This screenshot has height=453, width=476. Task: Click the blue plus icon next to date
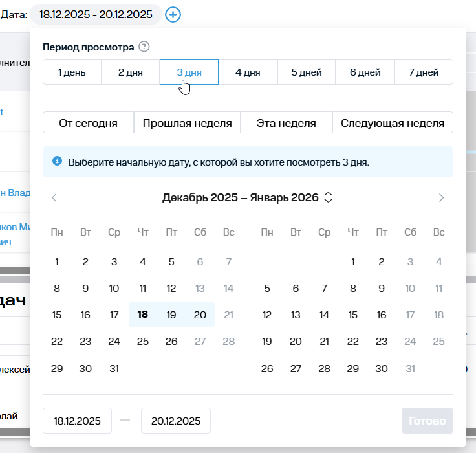(x=173, y=14)
